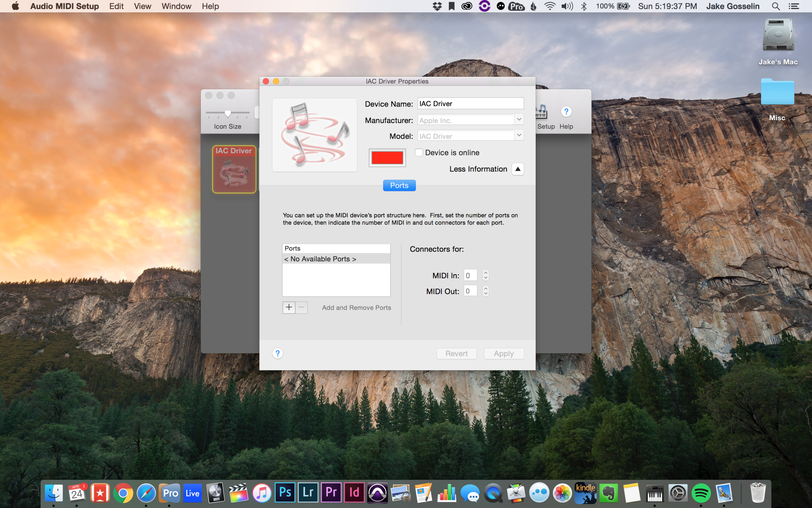Click the Ports list column header
Image resolution: width=812 pixels, height=508 pixels.
pyautogui.click(x=336, y=249)
